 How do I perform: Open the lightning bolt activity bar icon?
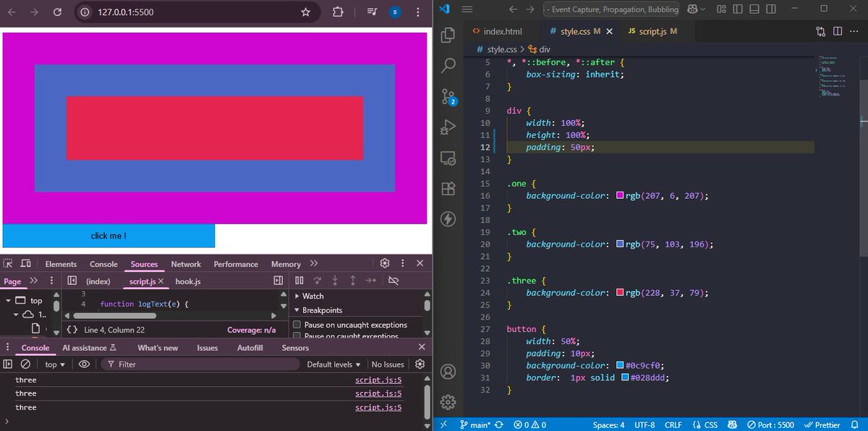pyautogui.click(x=448, y=219)
